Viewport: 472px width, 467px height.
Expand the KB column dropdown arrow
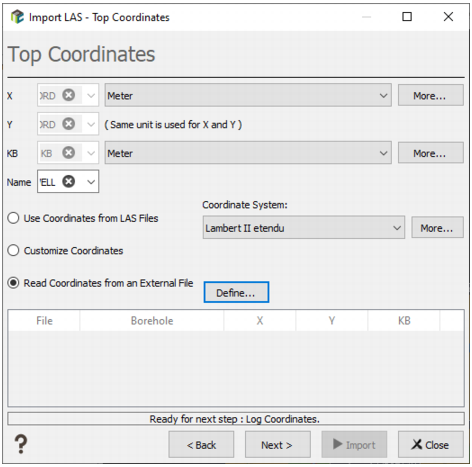click(91, 153)
